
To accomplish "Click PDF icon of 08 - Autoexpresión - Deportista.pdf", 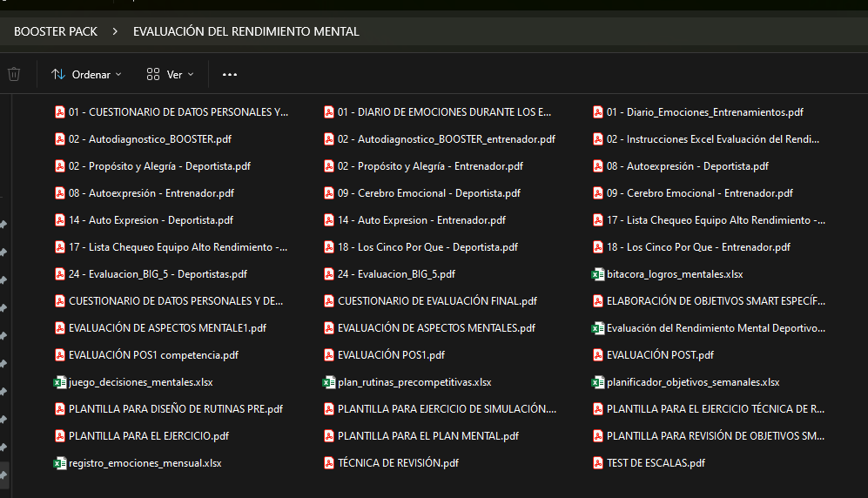I will (x=598, y=166).
